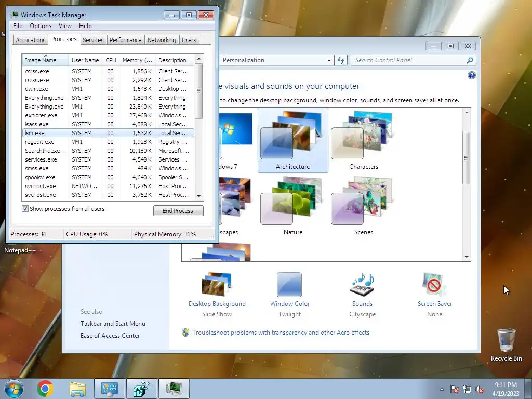Click the Desktop Background link text

(217, 304)
